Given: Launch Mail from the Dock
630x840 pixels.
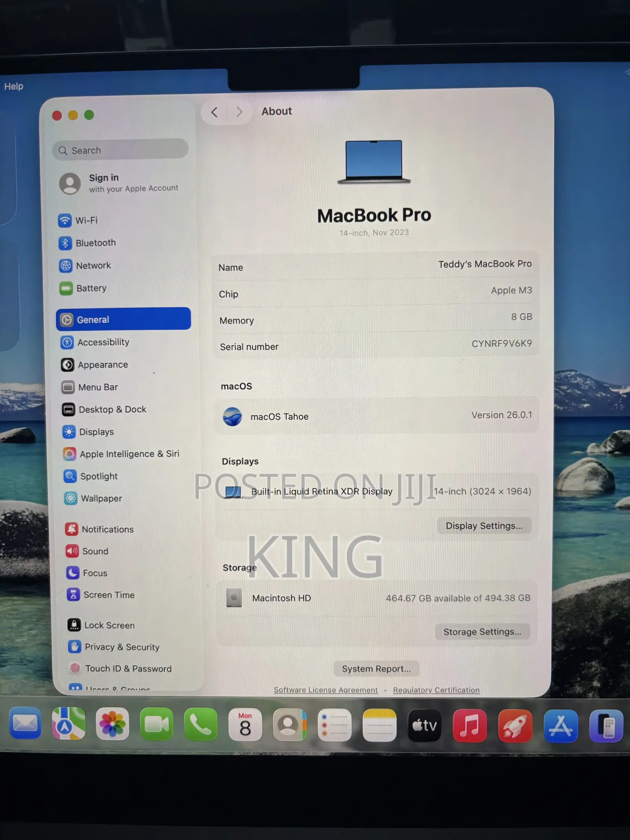Looking at the screenshot, I should pyautogui.click(x=25, y=723).
